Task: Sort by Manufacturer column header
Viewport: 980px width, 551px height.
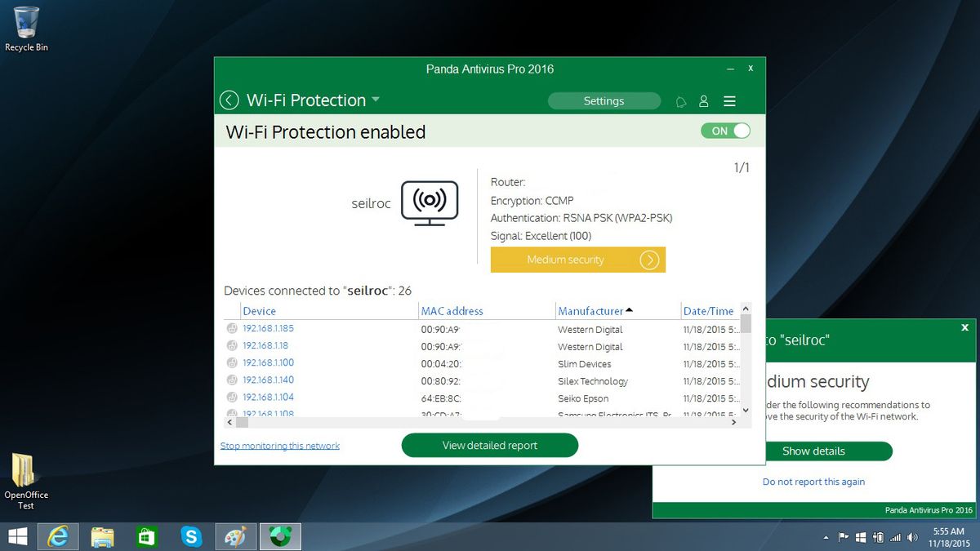Action: pyautogui.click(x=590, y=311)
